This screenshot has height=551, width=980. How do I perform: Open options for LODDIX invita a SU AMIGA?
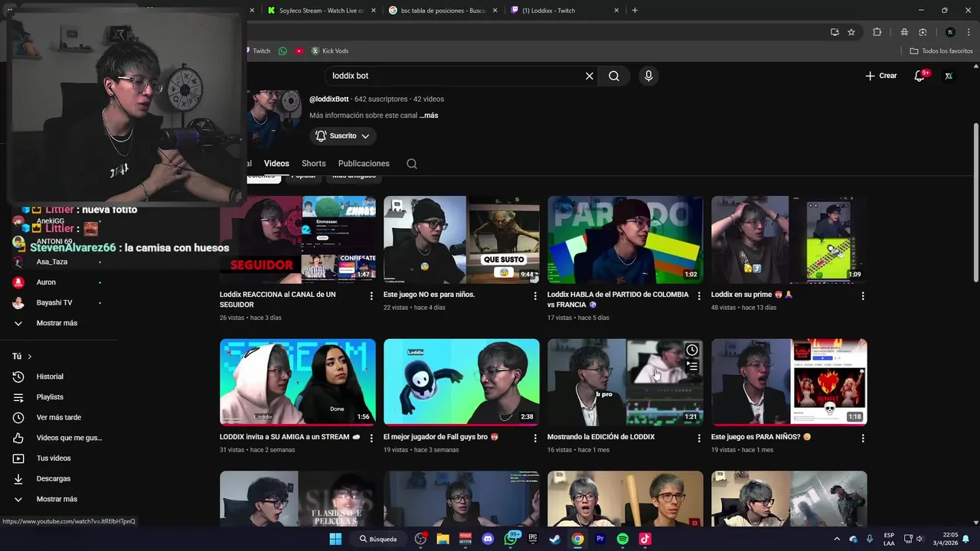371,439
